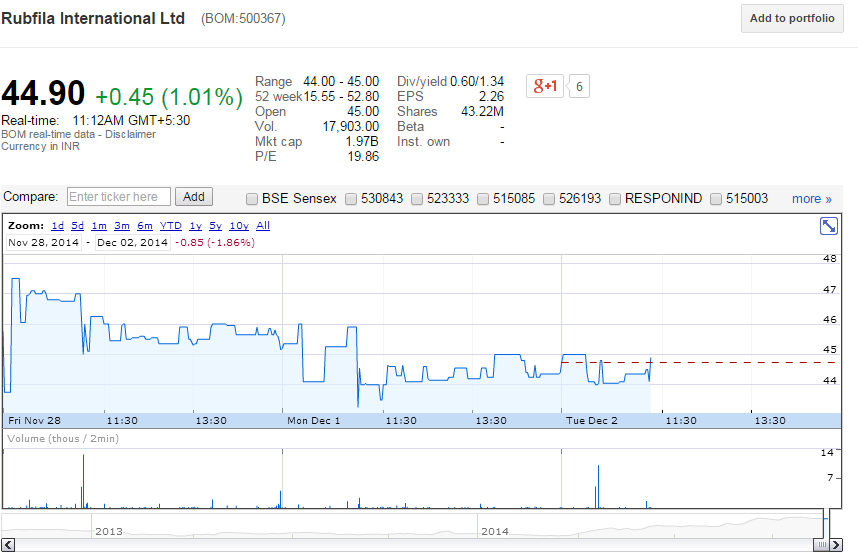Screen dimensions: 858x557
Task: Click the Google +1 button
Action: pyautogui.click(x=544, y=86)
